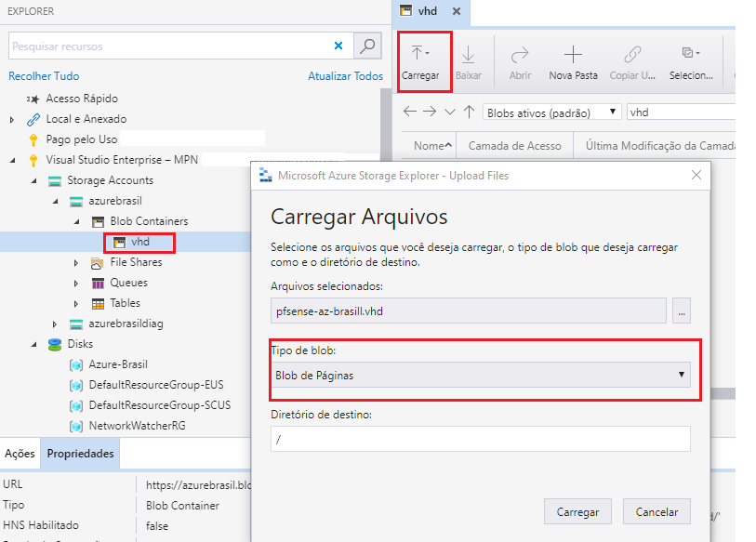
Task: Expand Local e Anexado node
Action: click(x=12, y=119)
